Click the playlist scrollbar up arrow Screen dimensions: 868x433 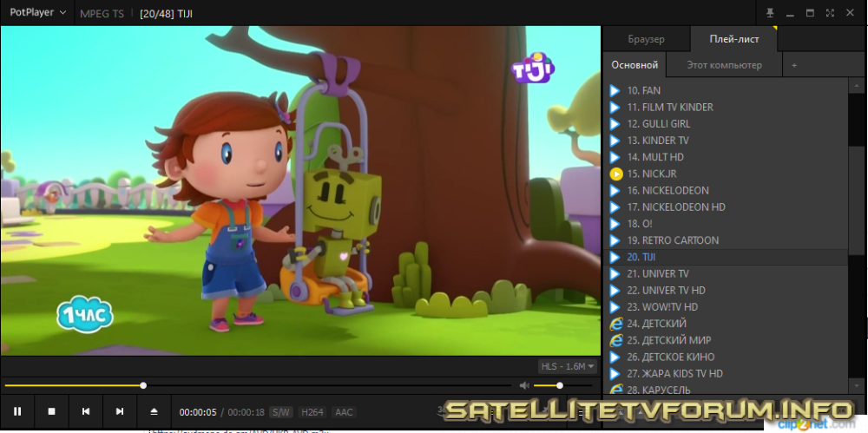[x=857, y=85]
